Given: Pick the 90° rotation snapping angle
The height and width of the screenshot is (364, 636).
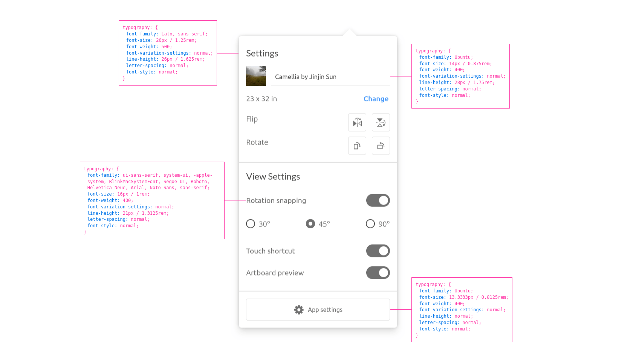Looking at the screenshot, I should (370, 224).
